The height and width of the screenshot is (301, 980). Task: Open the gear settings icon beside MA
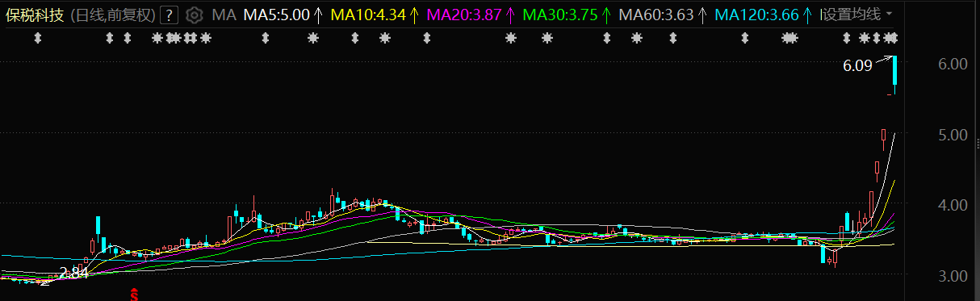(x=194, y=15)
